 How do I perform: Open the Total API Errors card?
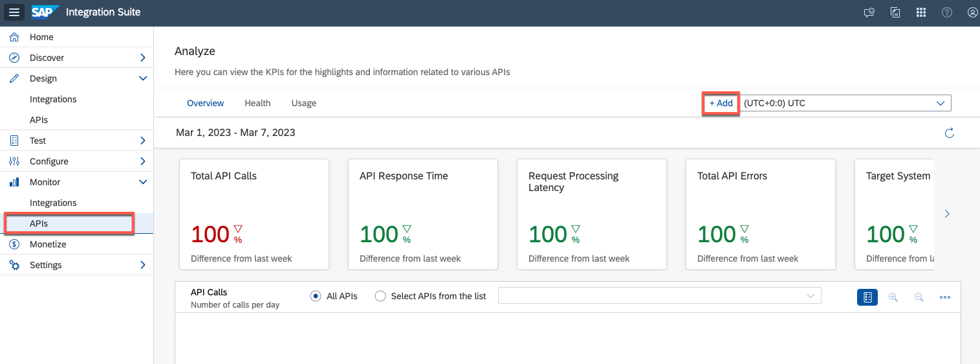[x=761, y=214]
